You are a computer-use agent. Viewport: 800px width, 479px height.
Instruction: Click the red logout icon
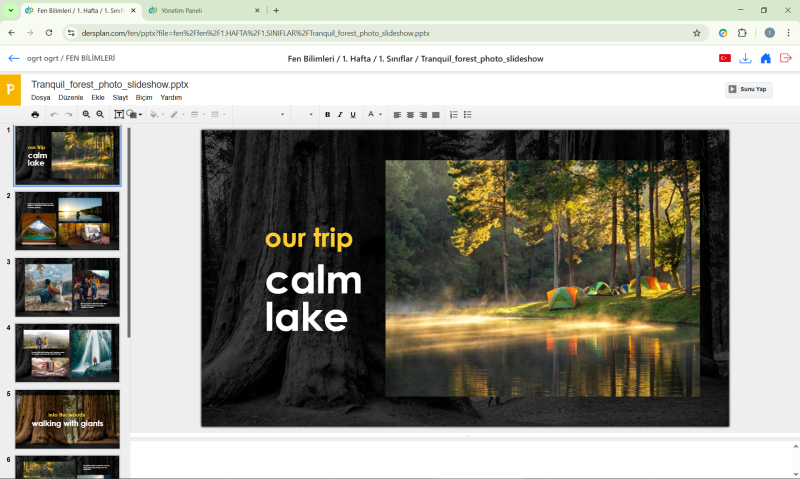785,59
